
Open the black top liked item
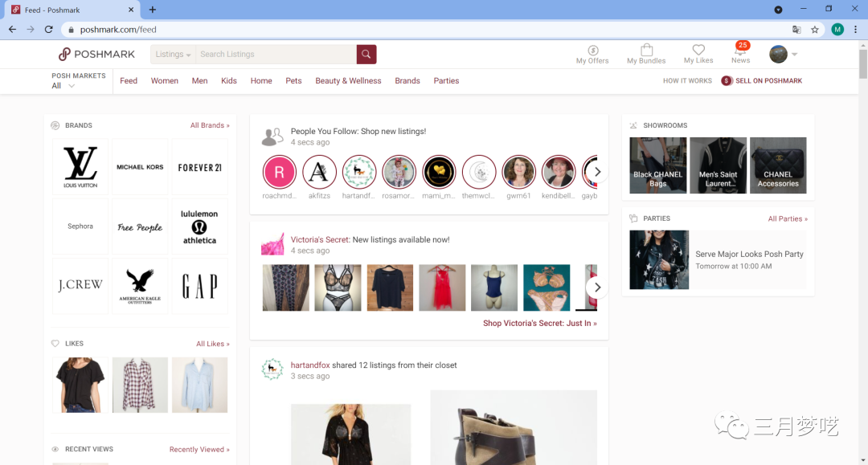tap(80, 385)
